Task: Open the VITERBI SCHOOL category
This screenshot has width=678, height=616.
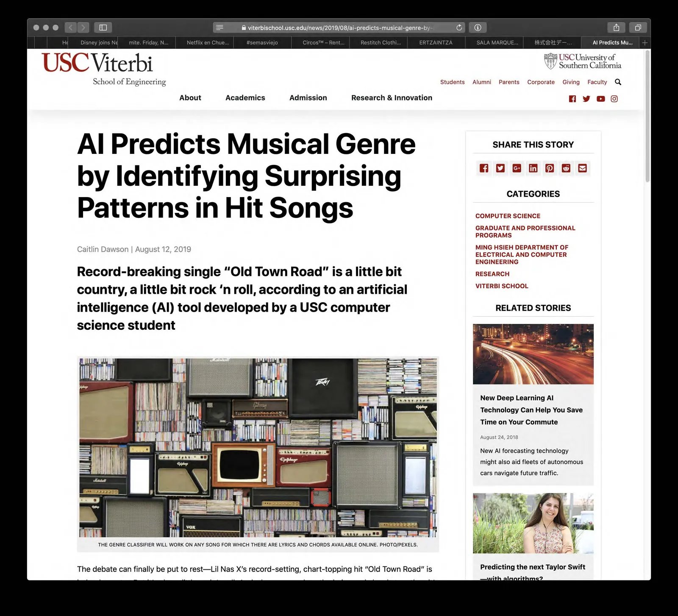Action: (502, 286)
